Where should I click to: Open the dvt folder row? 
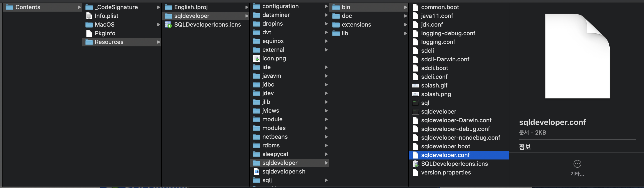click(289, 32)
